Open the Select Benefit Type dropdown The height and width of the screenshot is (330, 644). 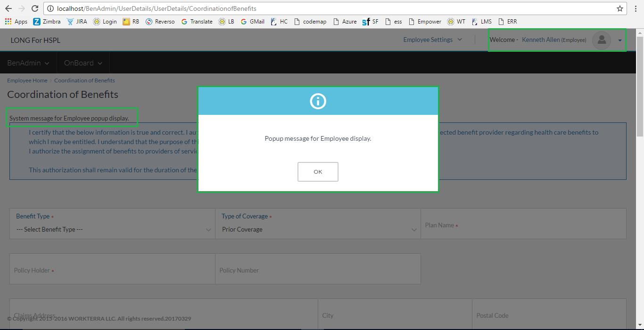(x=112, y=230)
